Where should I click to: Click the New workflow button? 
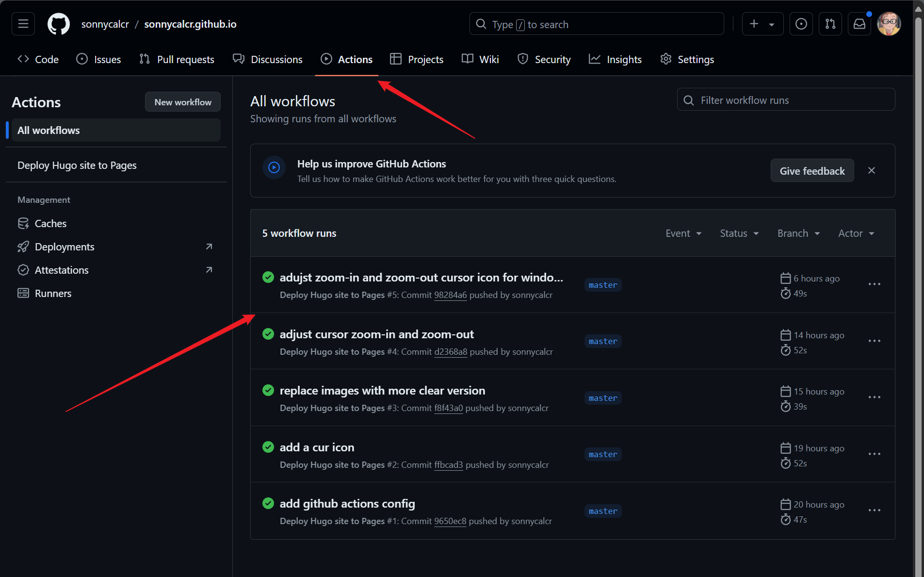pos(183,102)
